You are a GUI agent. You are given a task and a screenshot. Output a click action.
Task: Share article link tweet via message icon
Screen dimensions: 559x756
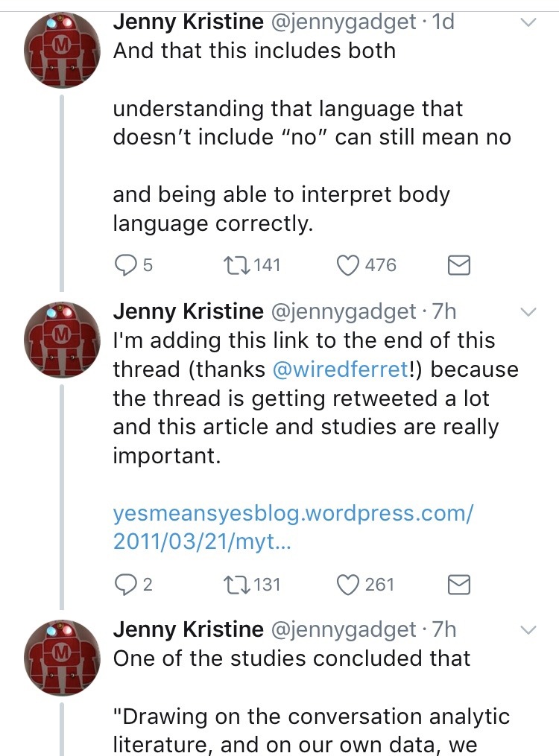pyautogui.click(x=458, y=585)
